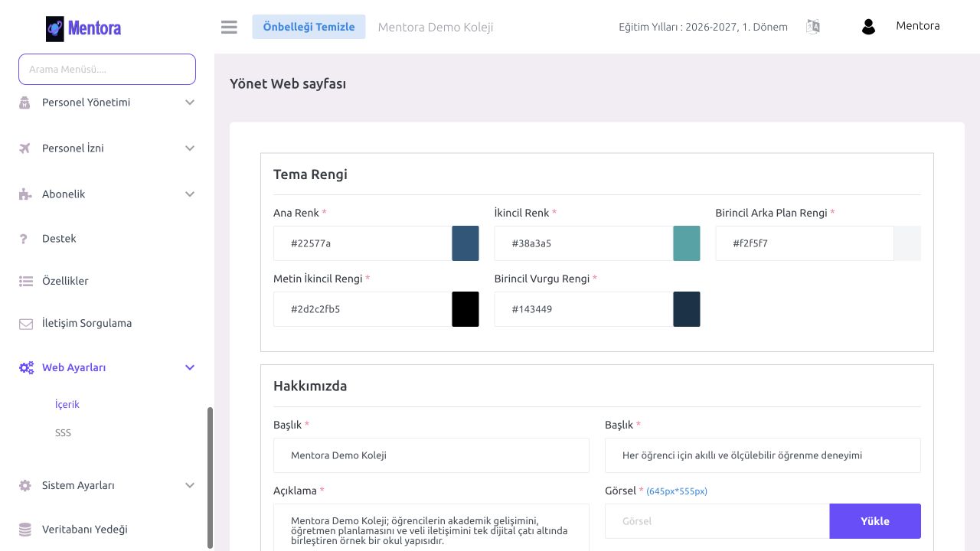This screenshot has width=980, height=551.
Task: Open the Ana Renk color swatch
Action: pos(465,243)
